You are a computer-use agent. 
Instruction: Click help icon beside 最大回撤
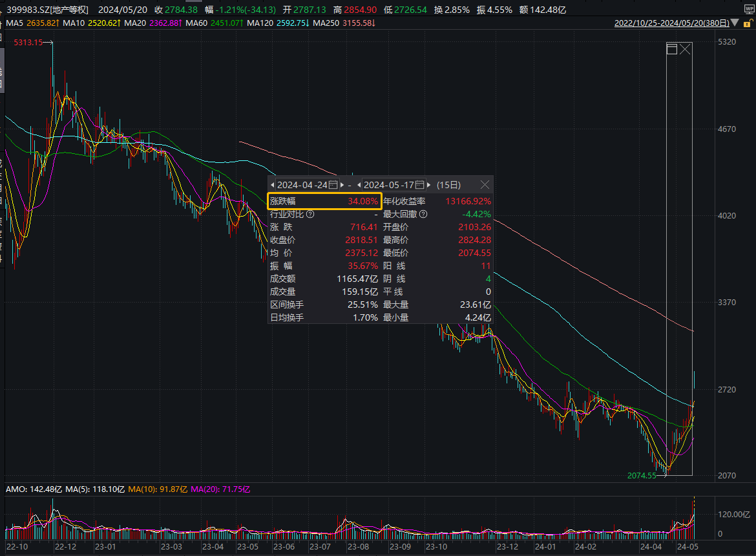click(423, 214)
